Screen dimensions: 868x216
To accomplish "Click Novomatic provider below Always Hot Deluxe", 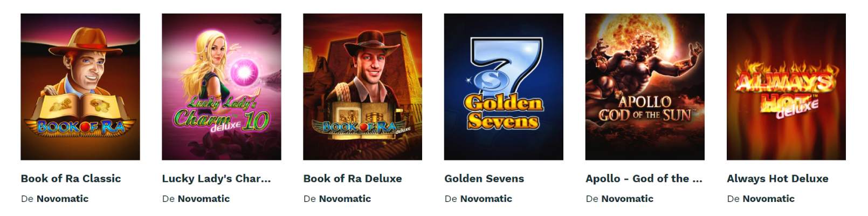I will (x=769, y=199).
